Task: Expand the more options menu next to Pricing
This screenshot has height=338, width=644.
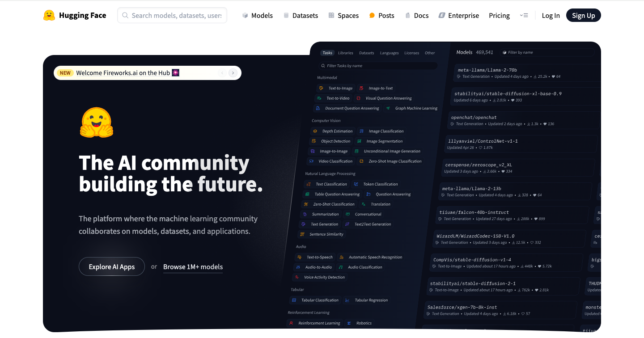Action: (524, 15)
